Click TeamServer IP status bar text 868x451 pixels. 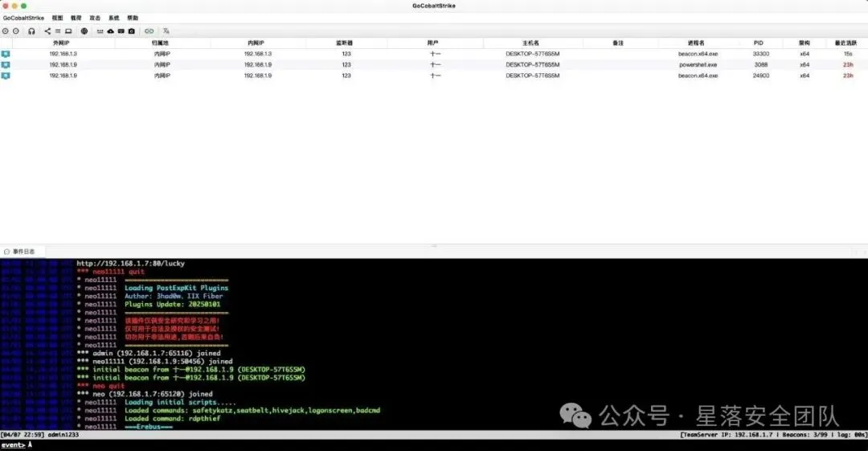(727, 435)
